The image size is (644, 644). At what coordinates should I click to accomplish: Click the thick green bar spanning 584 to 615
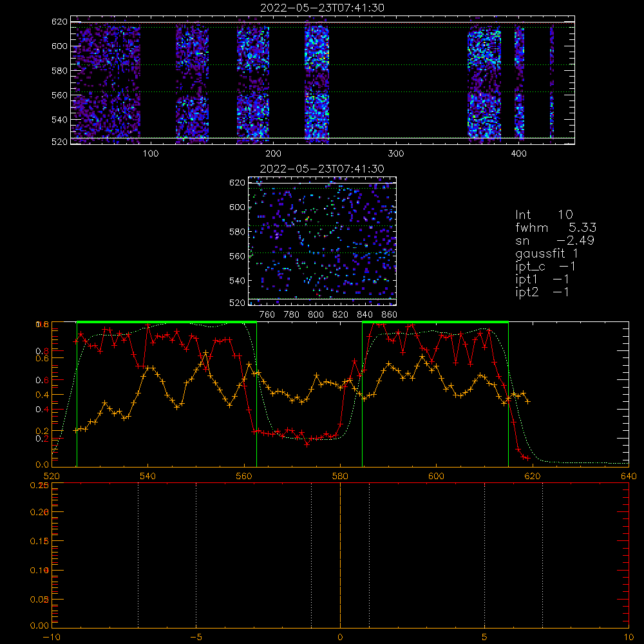pos(435,322)
